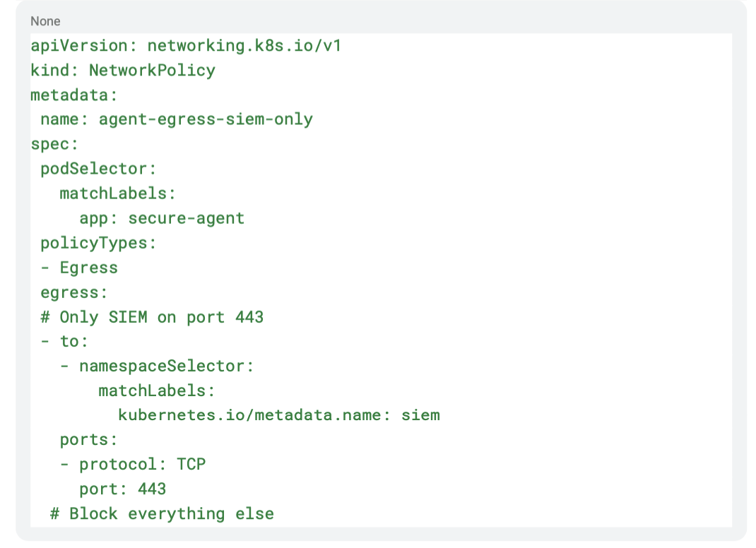Click the kubernetes.io/metadata.name: siem line
The image size is (756, 548).
click(x=278, y=415)
